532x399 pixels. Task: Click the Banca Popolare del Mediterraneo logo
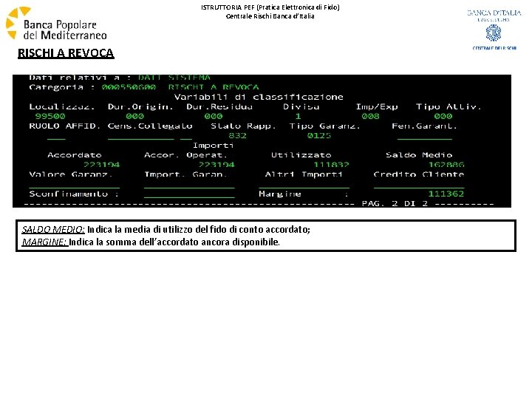(x=56, y=24)
